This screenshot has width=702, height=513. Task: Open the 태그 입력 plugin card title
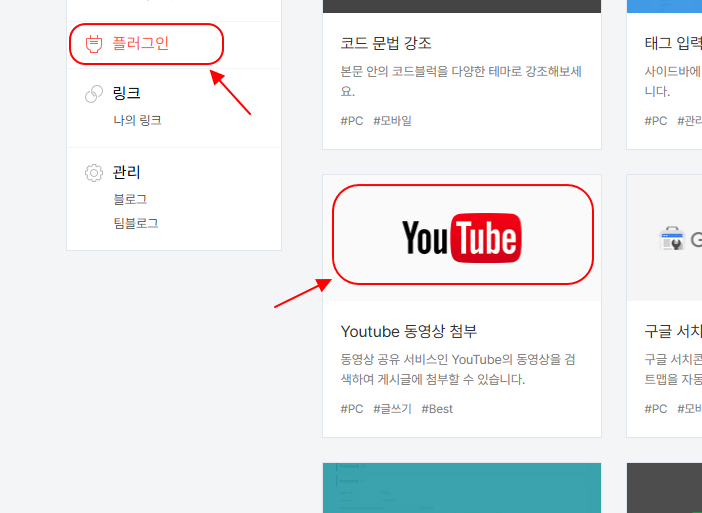673,43
